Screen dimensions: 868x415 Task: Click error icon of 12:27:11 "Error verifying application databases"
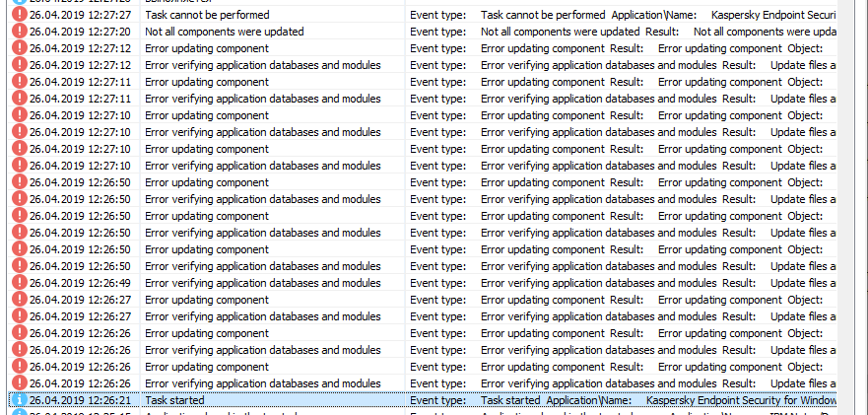[x=18, y=100]
